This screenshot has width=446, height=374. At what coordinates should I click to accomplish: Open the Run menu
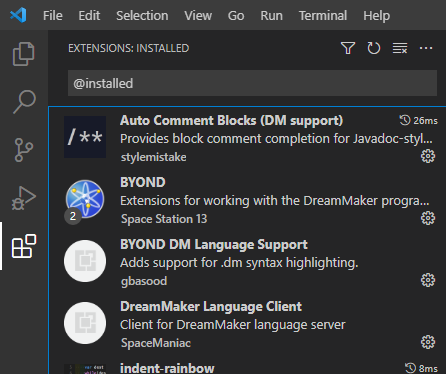[271, 15]
